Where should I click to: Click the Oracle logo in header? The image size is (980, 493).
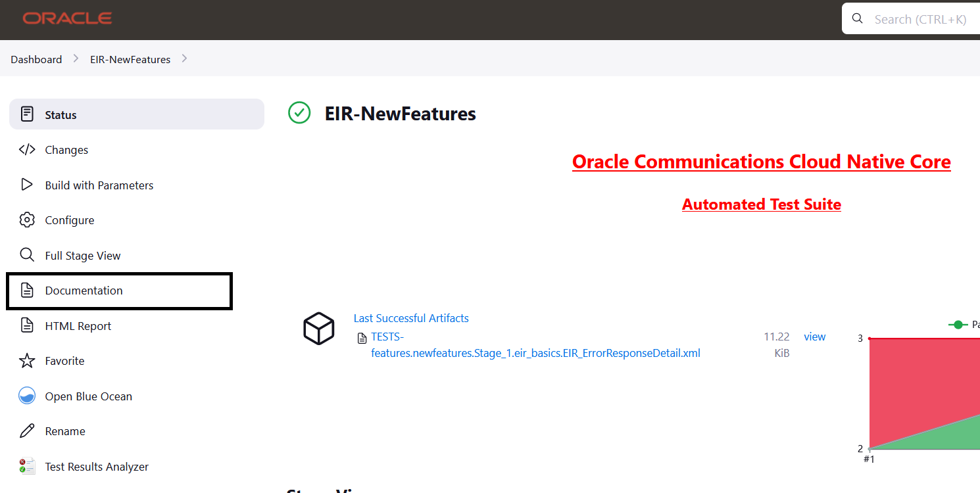[67, 18]
